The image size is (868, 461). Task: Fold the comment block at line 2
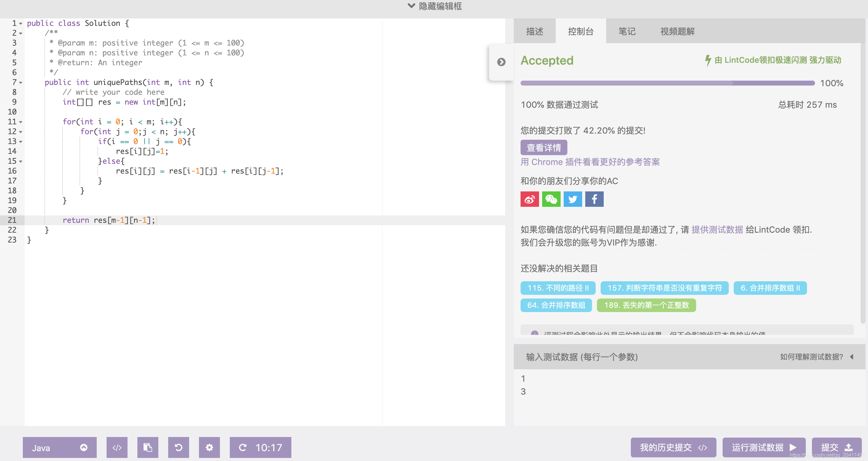[x=21, y=33]
